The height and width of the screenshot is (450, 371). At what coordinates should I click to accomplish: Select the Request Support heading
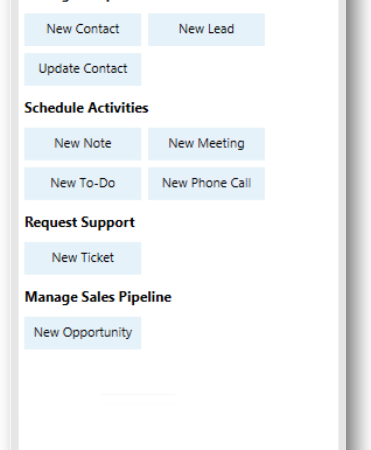pos(80,223)
